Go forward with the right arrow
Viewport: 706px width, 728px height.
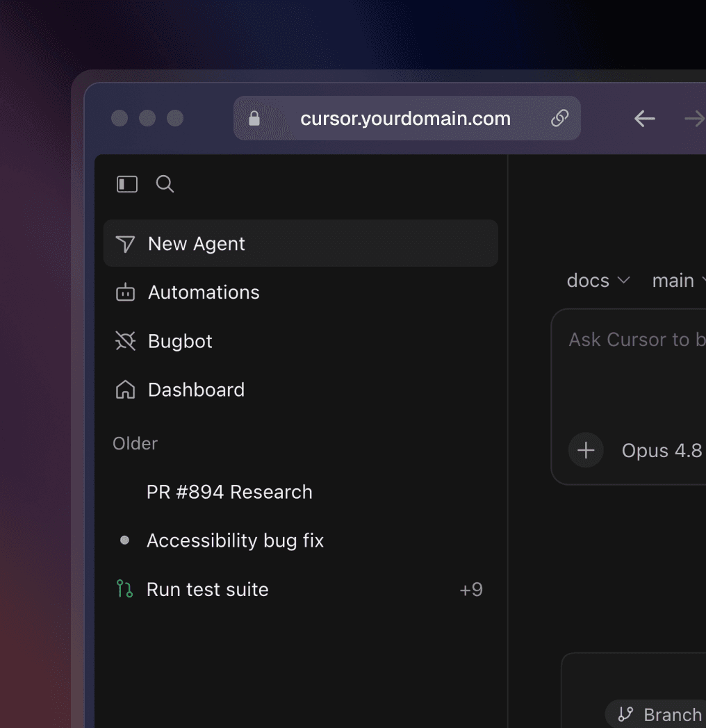pyautogui.click(x=695, y=119)
